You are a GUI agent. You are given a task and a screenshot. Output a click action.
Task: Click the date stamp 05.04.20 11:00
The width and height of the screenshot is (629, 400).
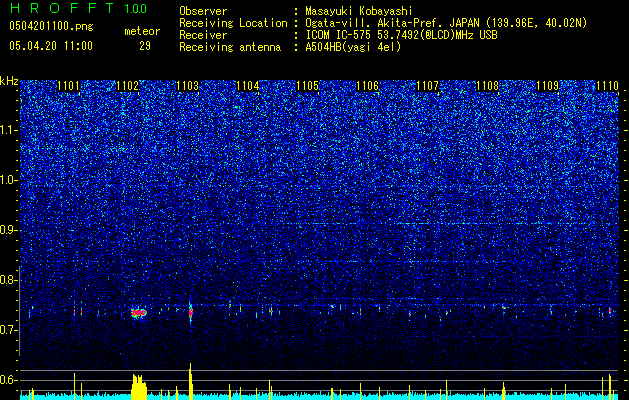51,46
